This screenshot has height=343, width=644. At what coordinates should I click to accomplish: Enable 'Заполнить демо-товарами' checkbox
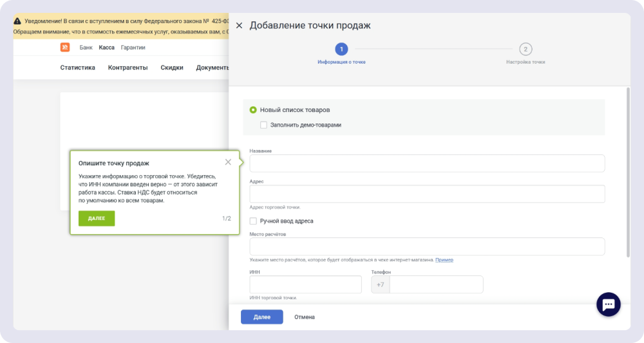pos(263,125)
